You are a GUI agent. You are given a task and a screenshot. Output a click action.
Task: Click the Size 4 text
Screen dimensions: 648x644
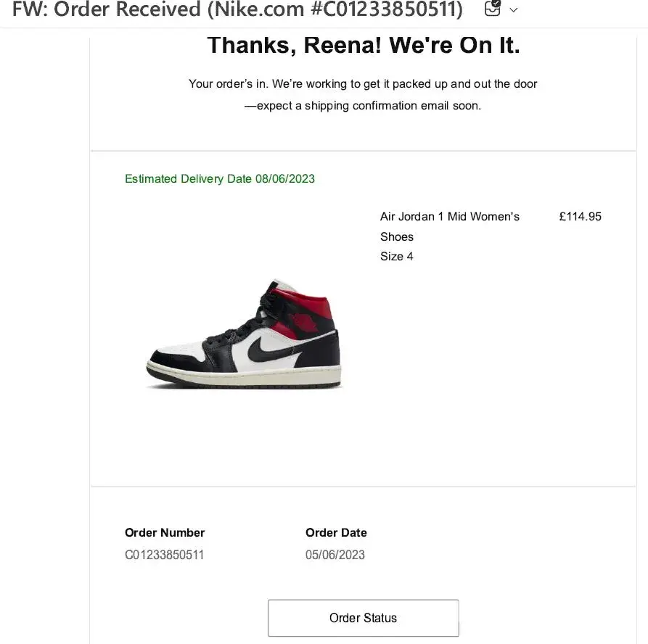[x=397, y=257]
